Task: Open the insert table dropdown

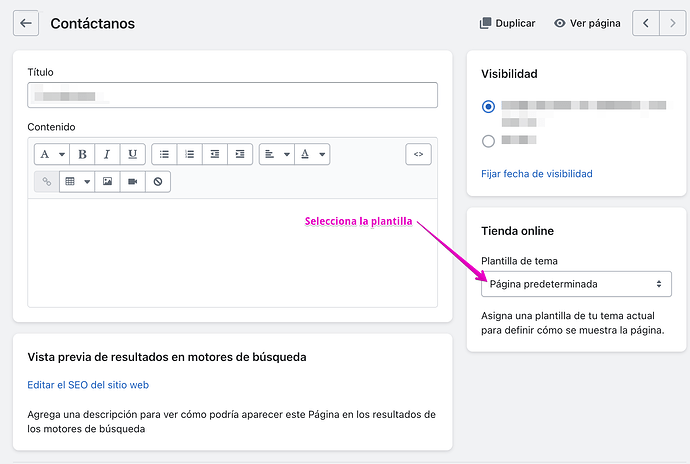Action: (77, 182)
